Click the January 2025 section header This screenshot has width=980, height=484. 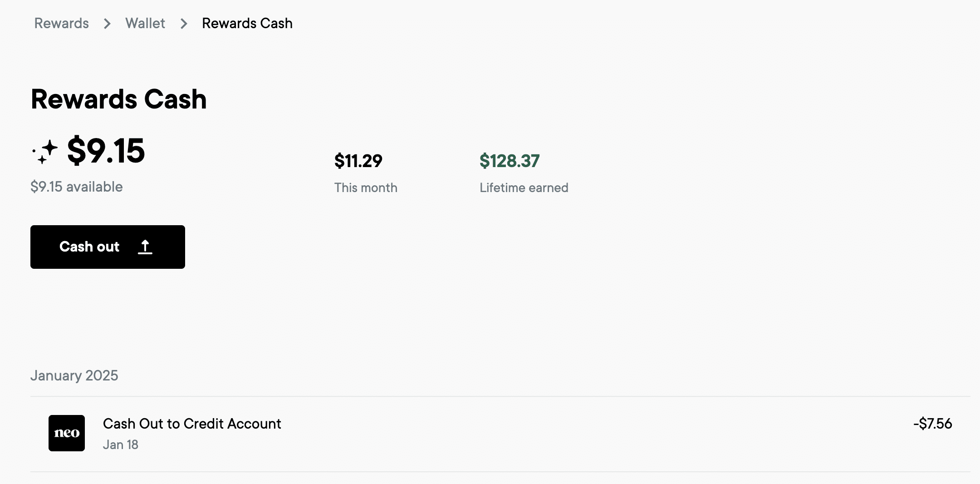coord(74,375)
